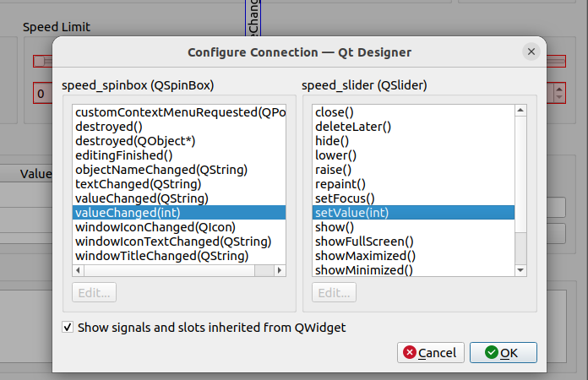Select close() slot
Screen dimensions: 588x380
pos(414,112)
